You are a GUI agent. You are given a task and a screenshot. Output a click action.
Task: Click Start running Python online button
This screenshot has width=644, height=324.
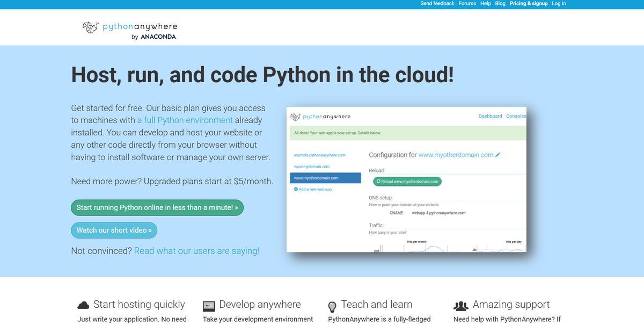(x=157, y=207)
